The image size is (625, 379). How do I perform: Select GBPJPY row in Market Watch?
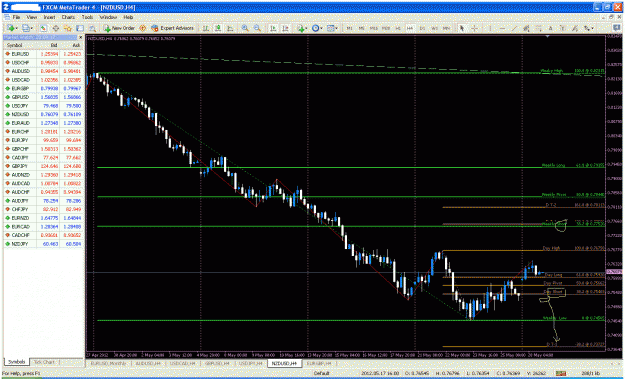pos(43,166)
